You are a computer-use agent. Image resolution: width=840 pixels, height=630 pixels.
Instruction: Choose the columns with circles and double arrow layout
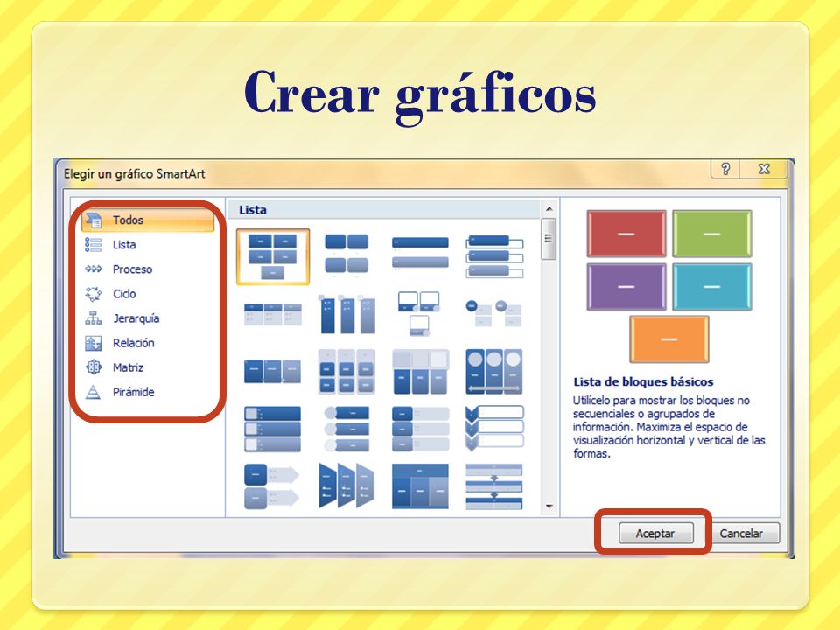(x=493, y=372)
